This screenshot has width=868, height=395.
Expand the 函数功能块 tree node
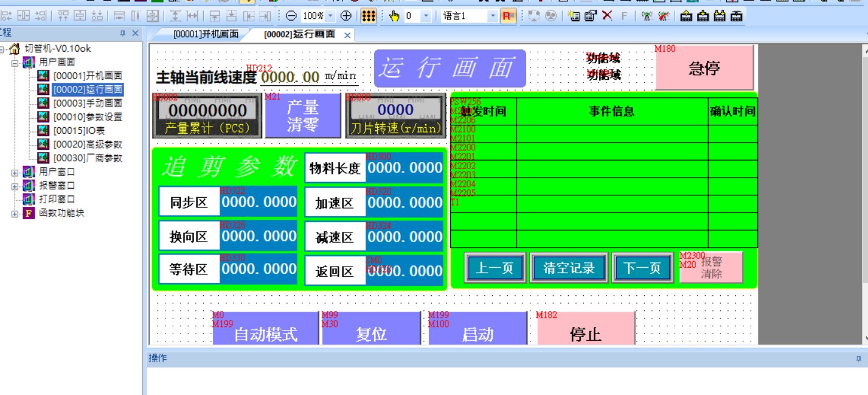[15, 214]
